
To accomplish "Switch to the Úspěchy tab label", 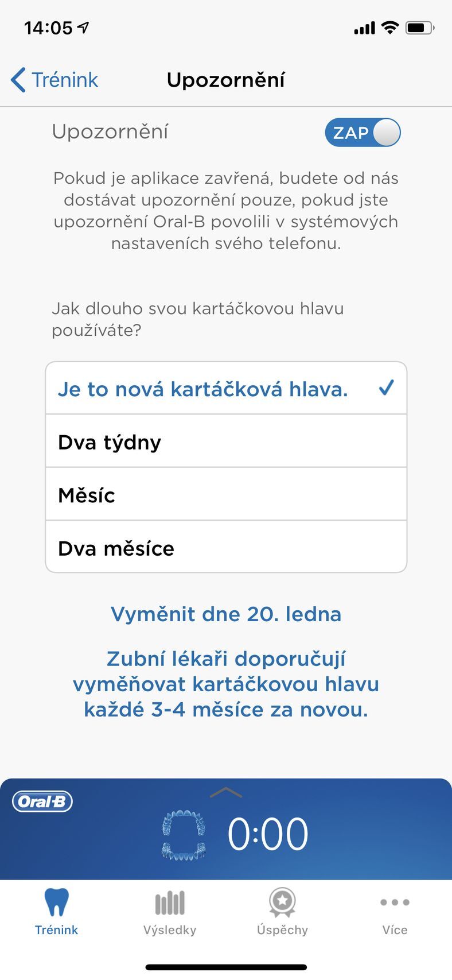I will pyautogui.click(x=282, y=929).
